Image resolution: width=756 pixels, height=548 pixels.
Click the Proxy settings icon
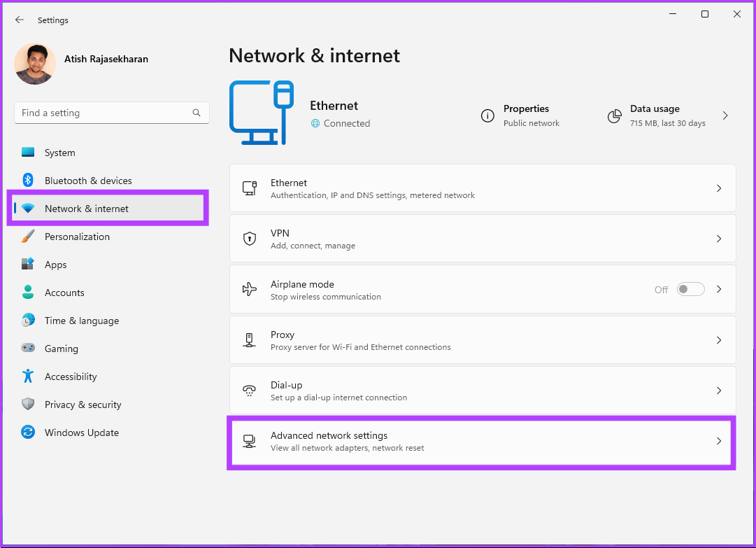pyautogui.click(x=250, y=340)
